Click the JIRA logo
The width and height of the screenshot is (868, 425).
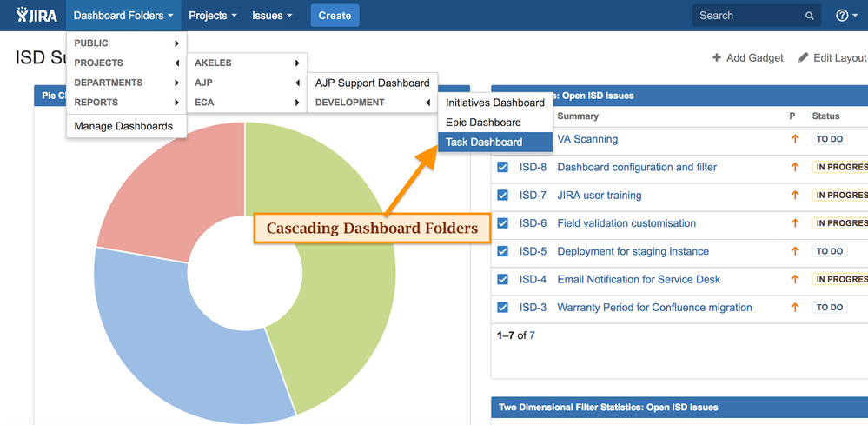tap(36, 15)
